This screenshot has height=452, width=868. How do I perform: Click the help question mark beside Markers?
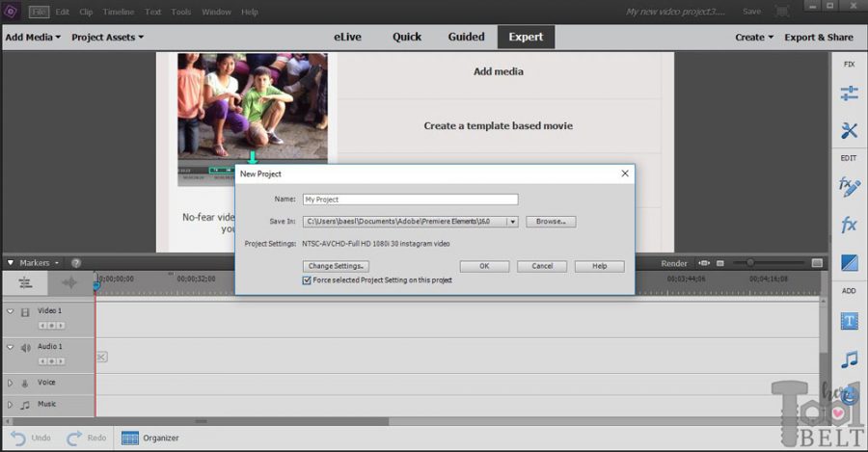(76, 263)
